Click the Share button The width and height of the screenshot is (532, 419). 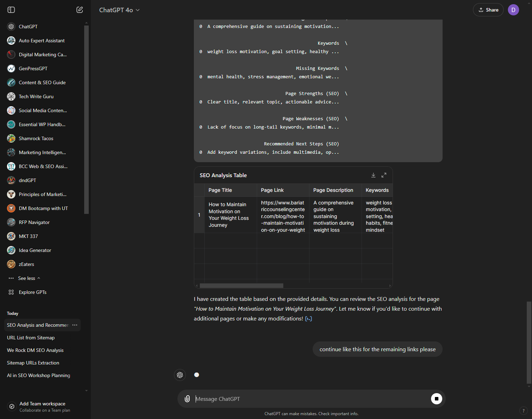point(488,10)
